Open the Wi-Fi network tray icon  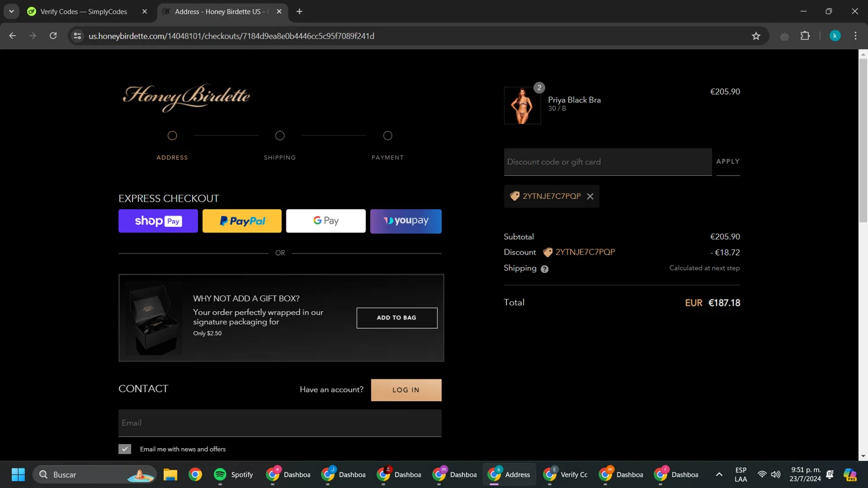[x=762, y=475]
